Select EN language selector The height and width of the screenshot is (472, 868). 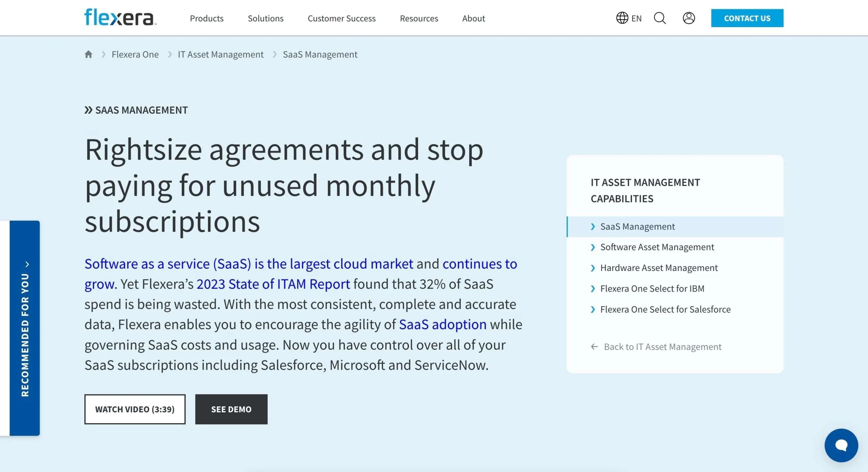(x=636, y=18)
